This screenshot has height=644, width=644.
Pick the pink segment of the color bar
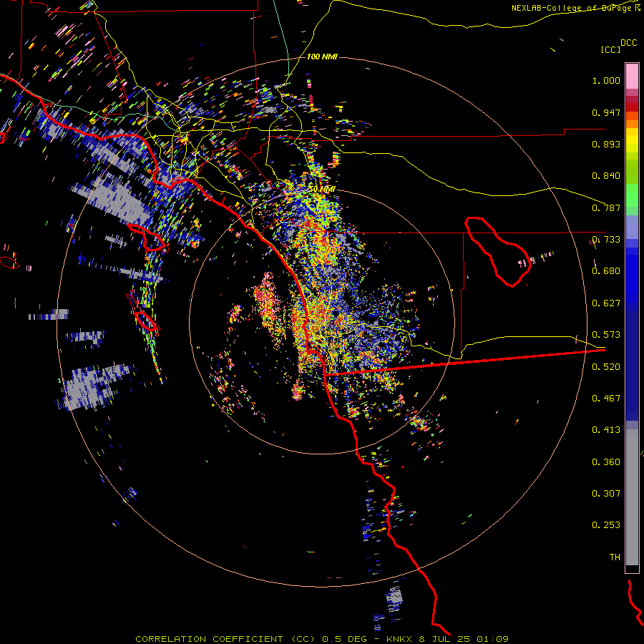[x=632, y=76]
